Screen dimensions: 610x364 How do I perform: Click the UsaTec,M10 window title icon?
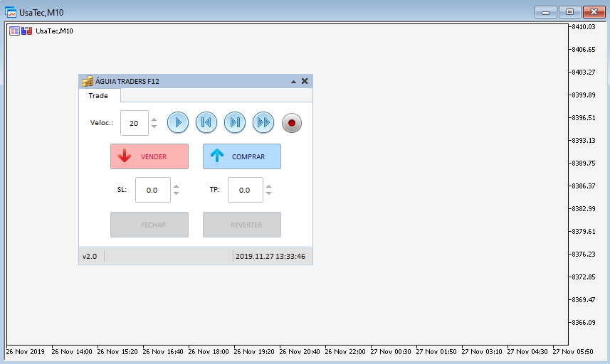pos(11,12)
